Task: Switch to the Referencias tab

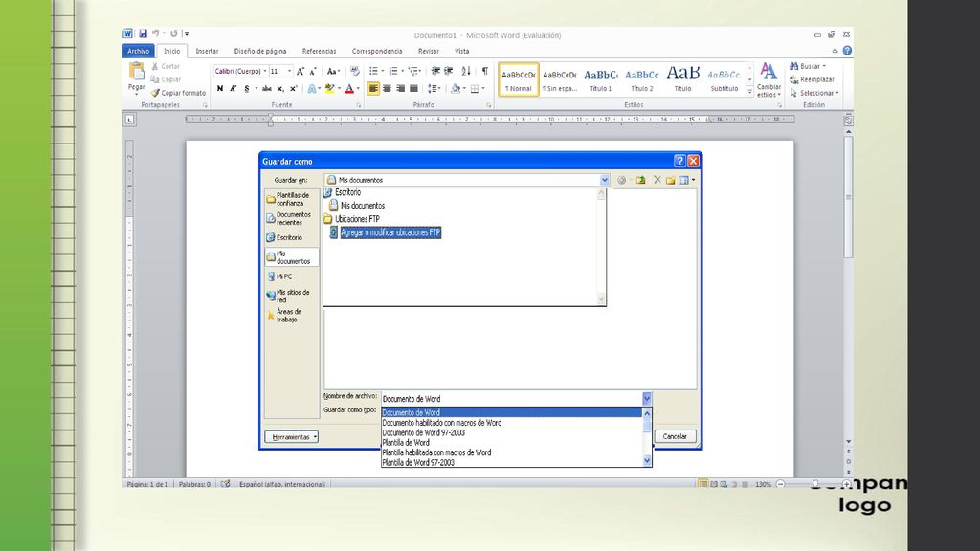Action: [319, 52]
